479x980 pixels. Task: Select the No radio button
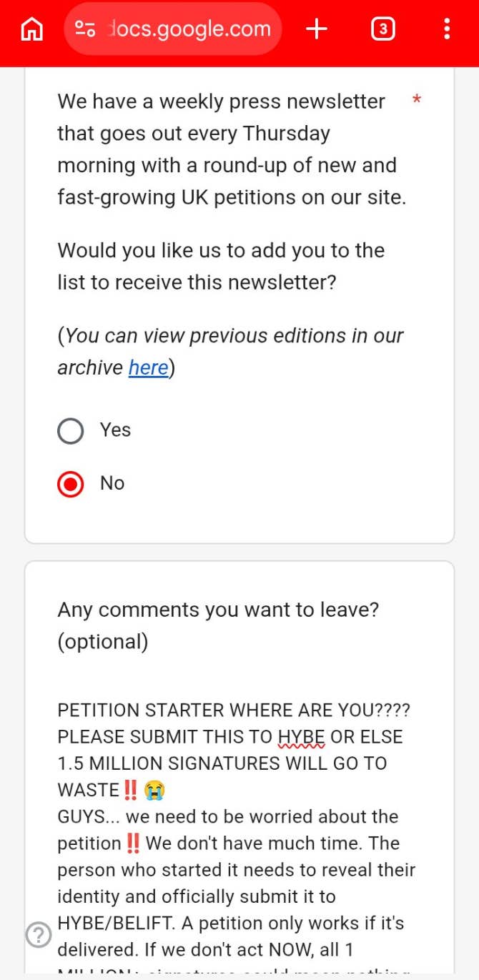[x=71, y=485]
